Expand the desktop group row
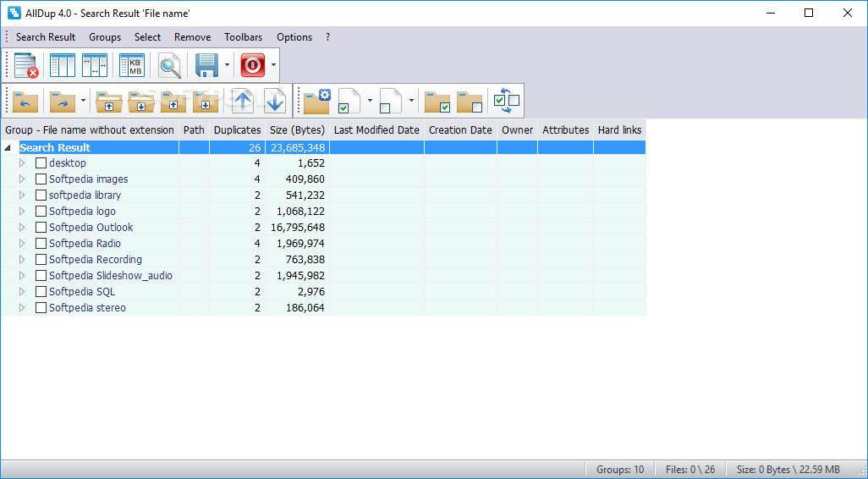The image size is (868, 479). point(22,162)
